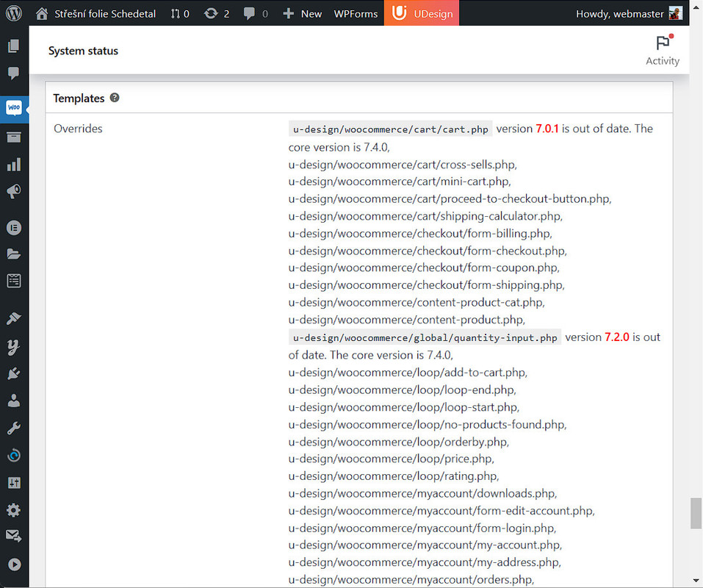This screenshot has height=588, width=703.
Task: Click the content-product-cat.php entry
Action: (x=417, y=302)
